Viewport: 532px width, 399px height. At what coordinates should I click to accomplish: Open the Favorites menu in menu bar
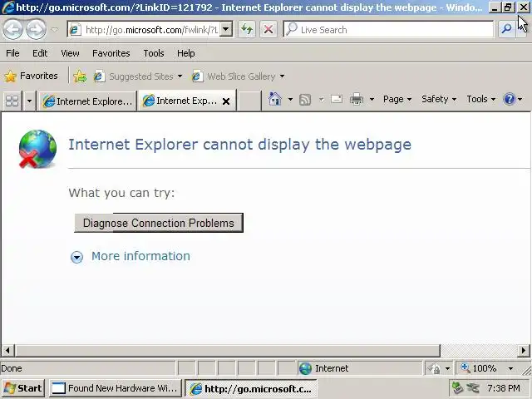(111, 53)
